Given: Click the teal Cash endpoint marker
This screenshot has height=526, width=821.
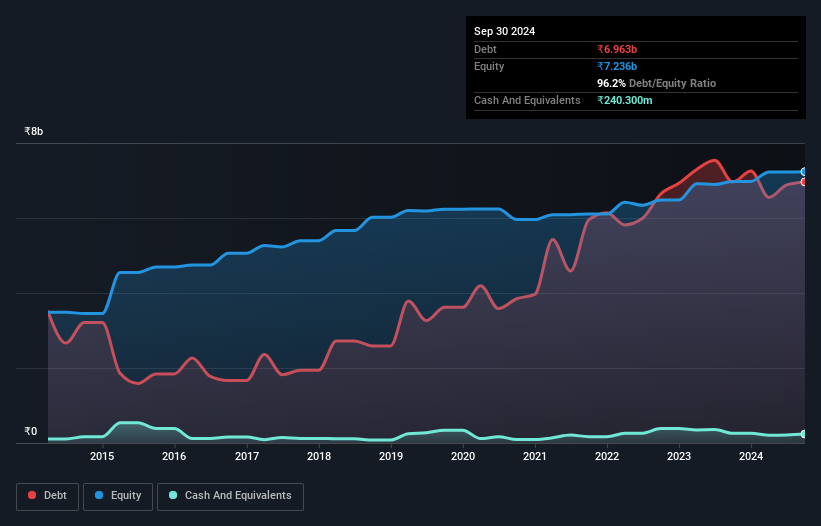Looking at the screenshot, I should 804,434.
